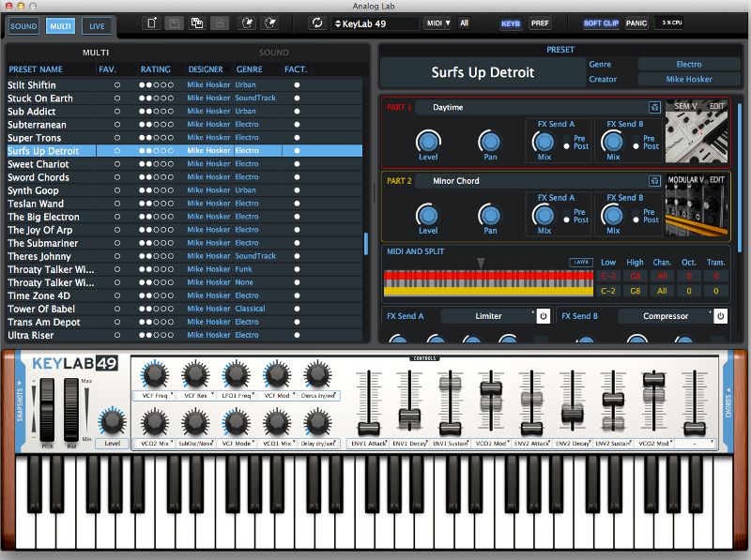
Task: Click the preset list scrollbar handle
Action: click(366, 244)
